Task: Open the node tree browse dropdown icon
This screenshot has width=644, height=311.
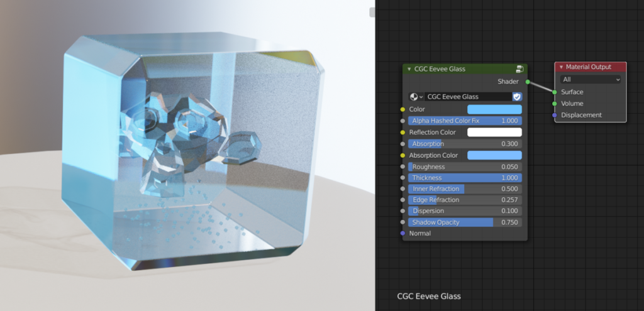Action: [416, 97]
